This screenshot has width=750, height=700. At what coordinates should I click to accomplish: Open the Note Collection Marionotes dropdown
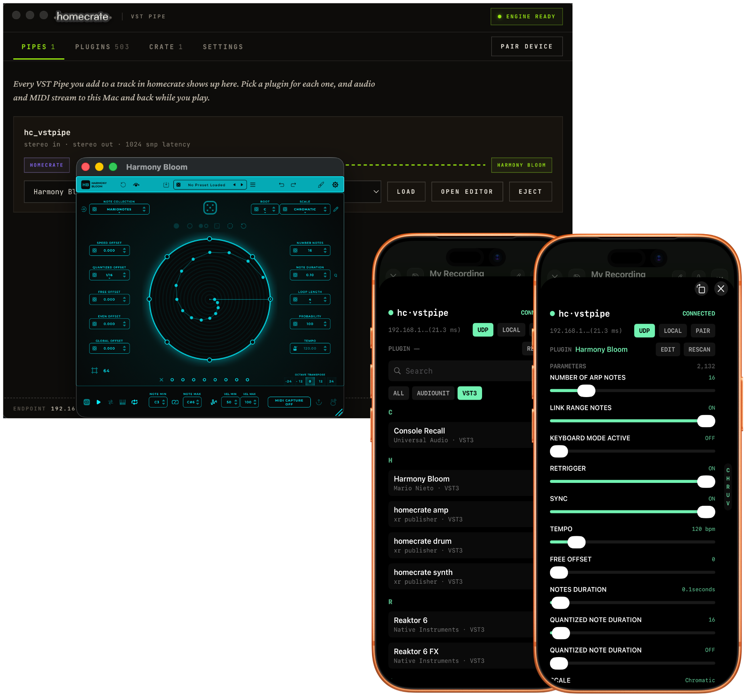point(119,209)
